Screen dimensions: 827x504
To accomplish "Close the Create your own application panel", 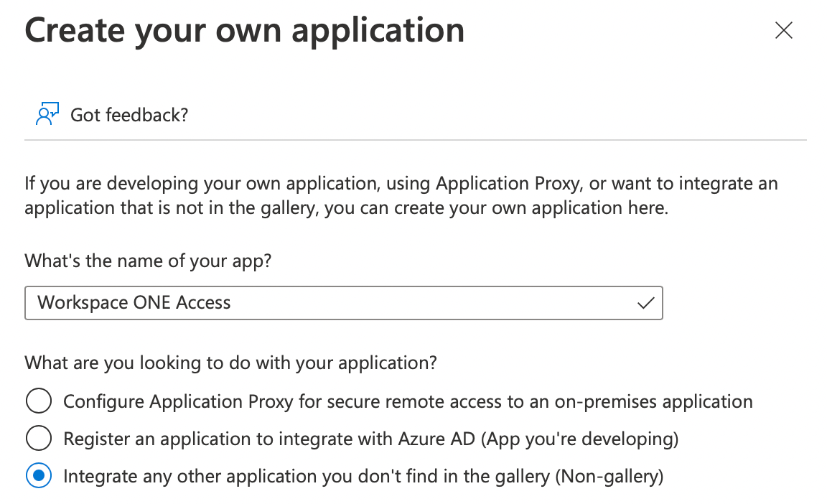I will pyautogui.click(x=784, y=30).
